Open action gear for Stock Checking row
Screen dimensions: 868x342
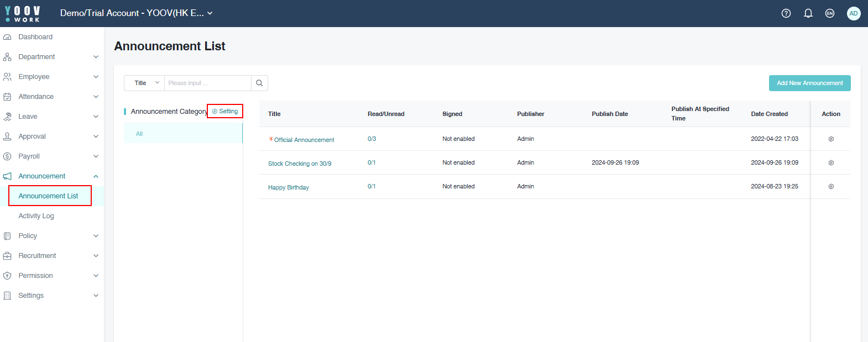point(830,163)
